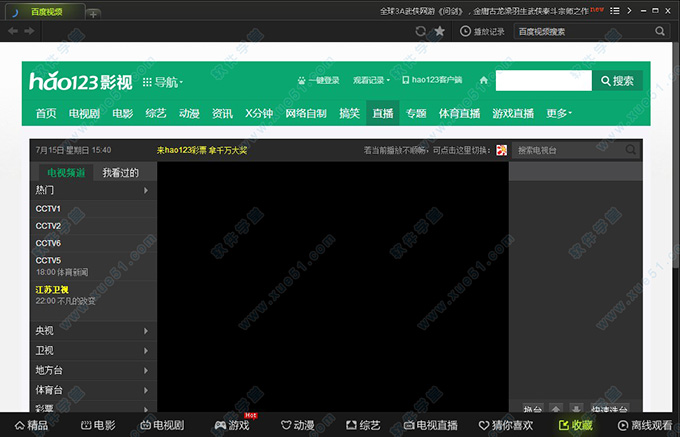This screenshot has width=680, height=437.
Task: Open 猜你喜欢 in bottom bar
Action: tap(506, 425)
